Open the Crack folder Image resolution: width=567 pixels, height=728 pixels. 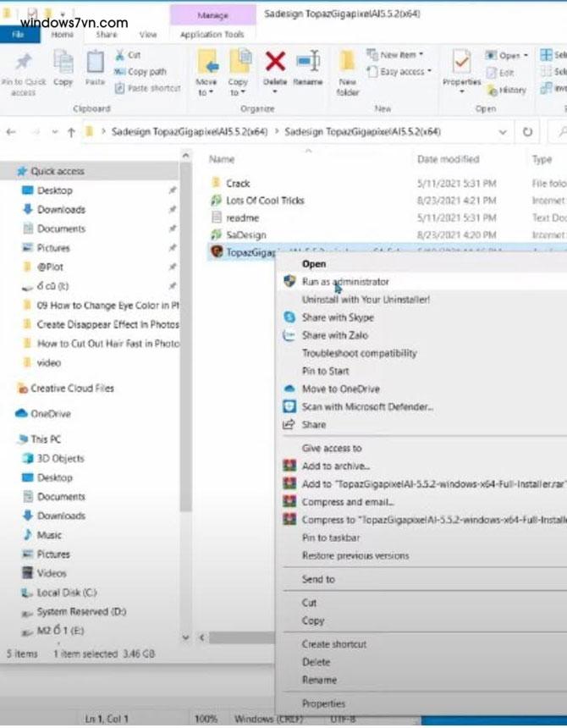[x=238, y=183]
